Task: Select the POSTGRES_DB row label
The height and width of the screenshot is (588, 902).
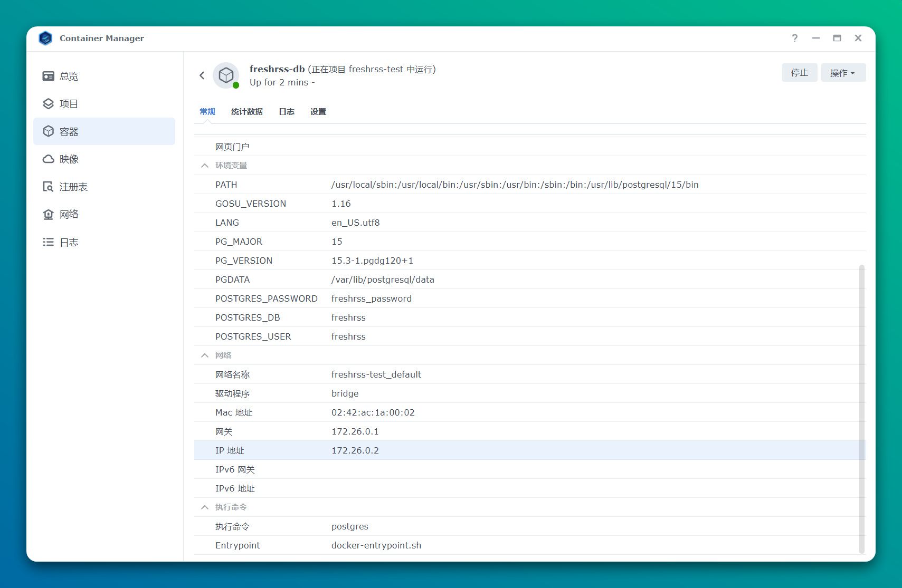Action: pos(248,317)
